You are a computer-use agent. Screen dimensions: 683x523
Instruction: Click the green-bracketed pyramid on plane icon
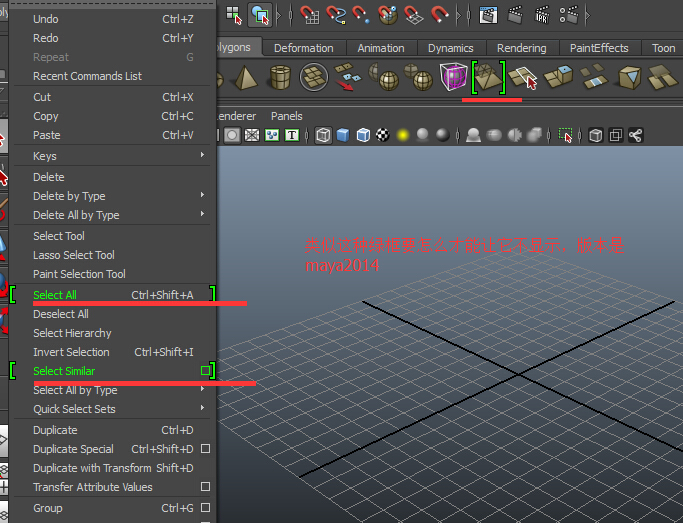(488, 78)
